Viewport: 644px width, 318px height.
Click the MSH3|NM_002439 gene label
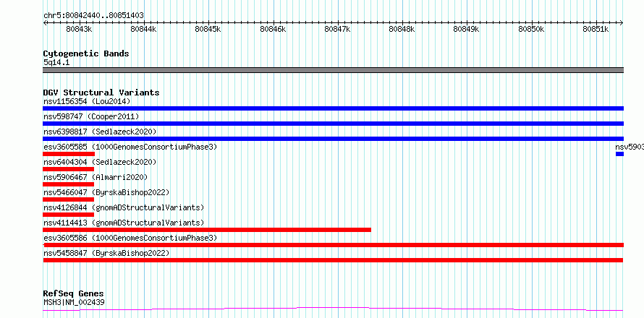click(74, 303)
